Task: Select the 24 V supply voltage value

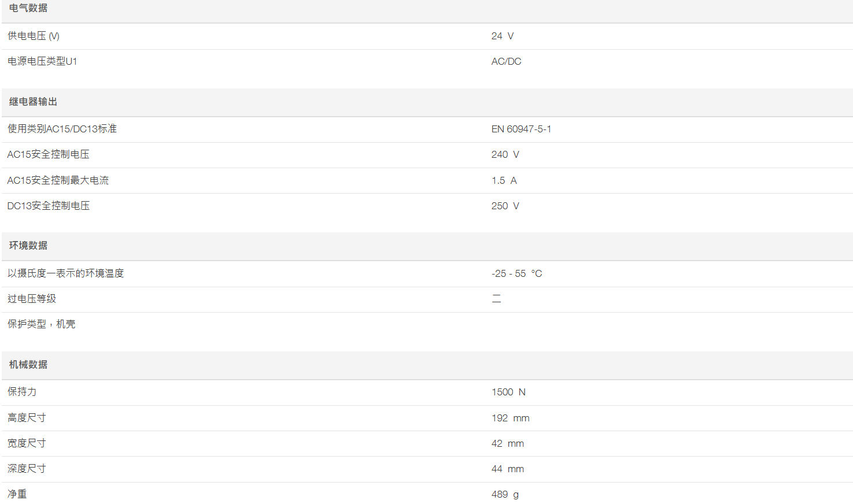Action: [x=503, y=36]
